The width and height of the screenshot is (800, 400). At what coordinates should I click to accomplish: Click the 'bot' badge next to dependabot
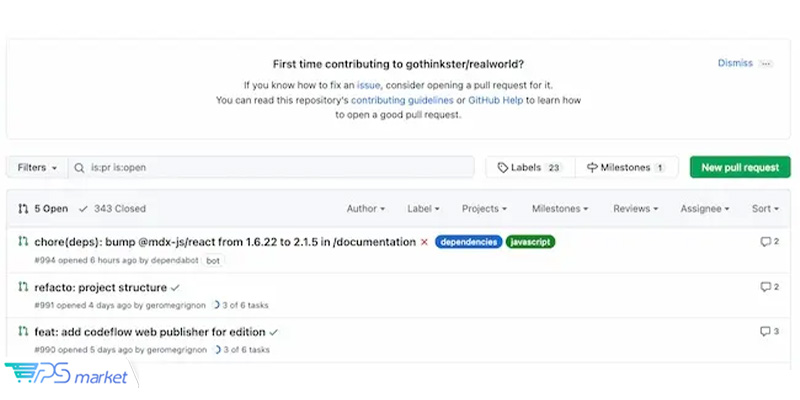point(213,261)
